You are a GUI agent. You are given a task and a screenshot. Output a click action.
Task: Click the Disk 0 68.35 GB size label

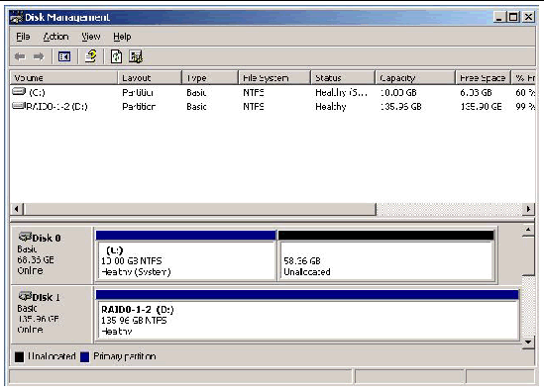point(36,259)
